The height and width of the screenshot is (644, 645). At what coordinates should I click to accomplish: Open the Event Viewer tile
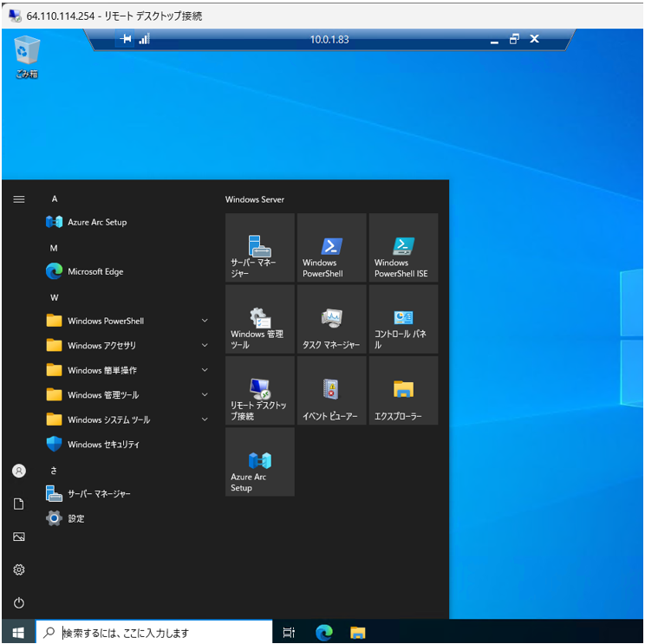pos(331,391)
